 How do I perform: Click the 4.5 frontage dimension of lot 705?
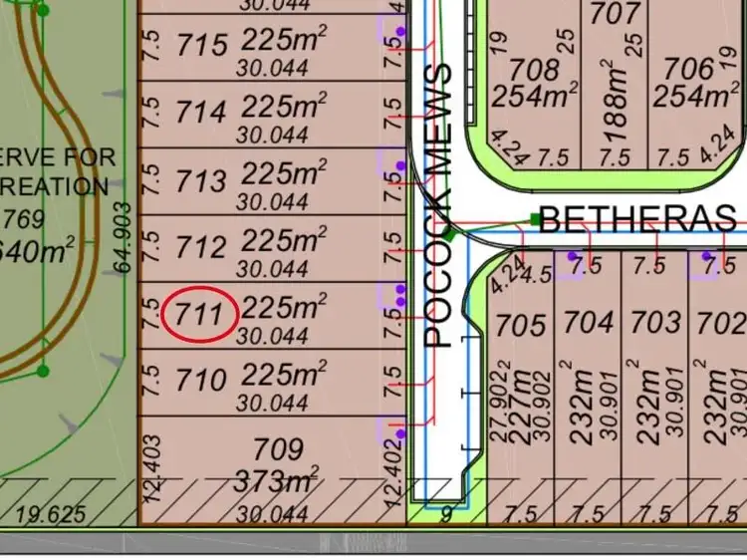(537, 275)
